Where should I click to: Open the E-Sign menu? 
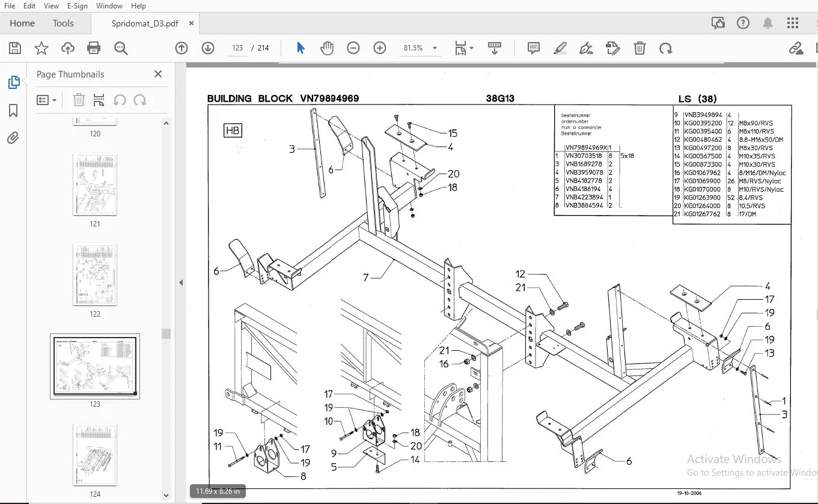(78, 6)
